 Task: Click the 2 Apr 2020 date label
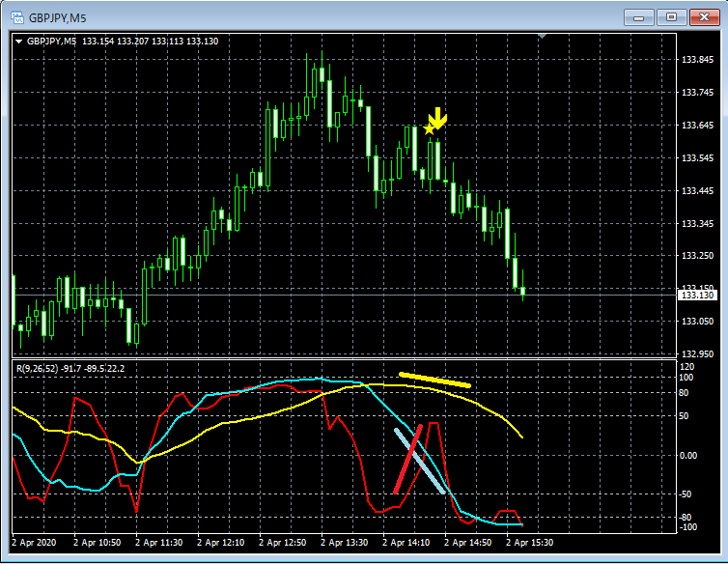(x=34, y=543)
